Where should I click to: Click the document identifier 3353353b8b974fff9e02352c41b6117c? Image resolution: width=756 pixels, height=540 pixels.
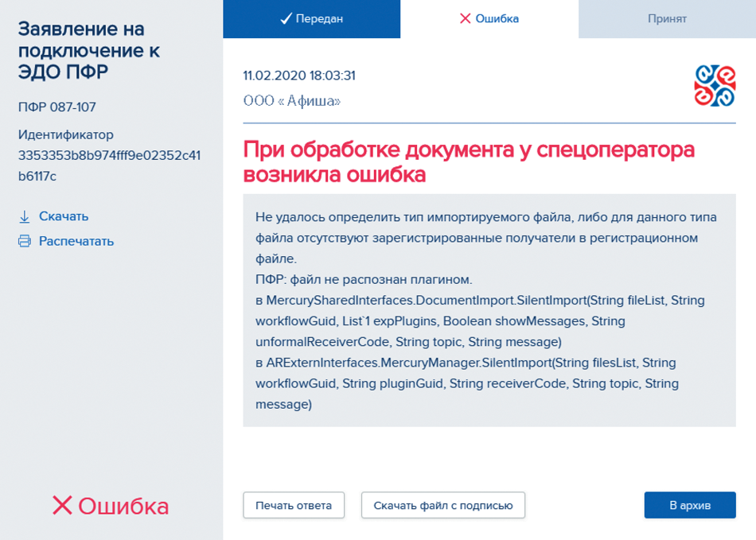point(109,165)
